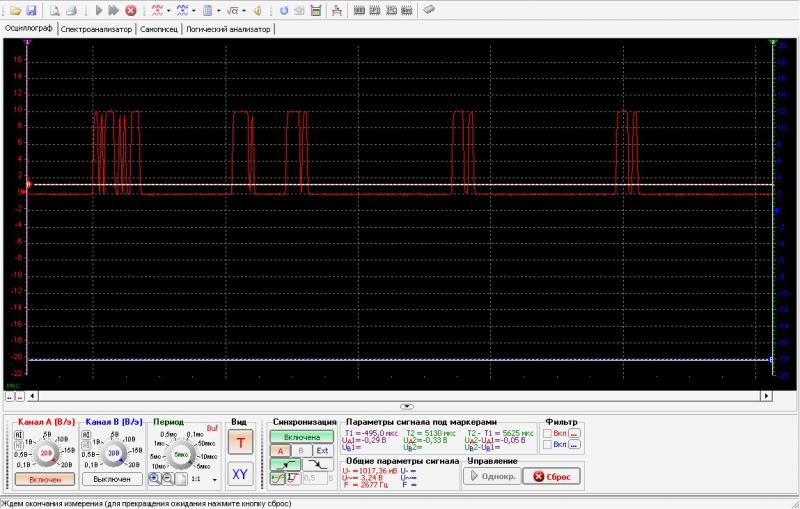Click the open file folder icon
The image size is (800, 509).
coord(16,10)
